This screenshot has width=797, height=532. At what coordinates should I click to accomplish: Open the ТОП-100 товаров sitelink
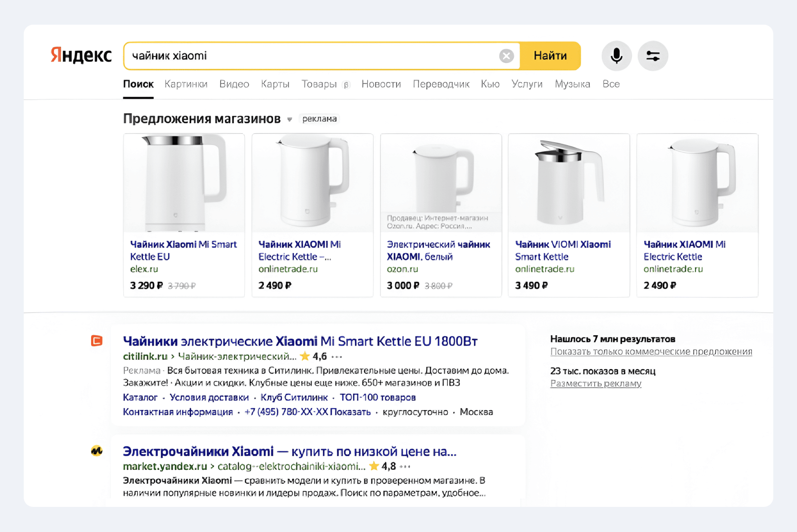[x=378, y=397]
